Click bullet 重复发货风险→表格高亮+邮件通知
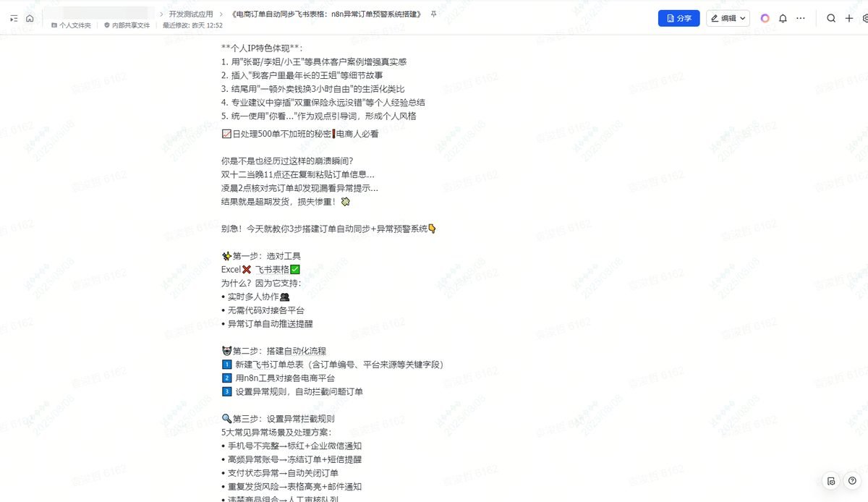 click(291, 487)
